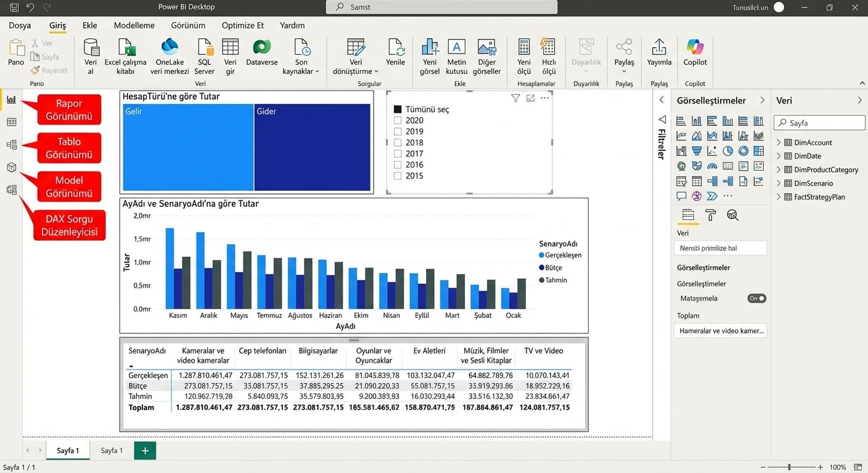Click the save icon in title bar
Viewport: 868px width, 473px height.
(x=14, y=7)
